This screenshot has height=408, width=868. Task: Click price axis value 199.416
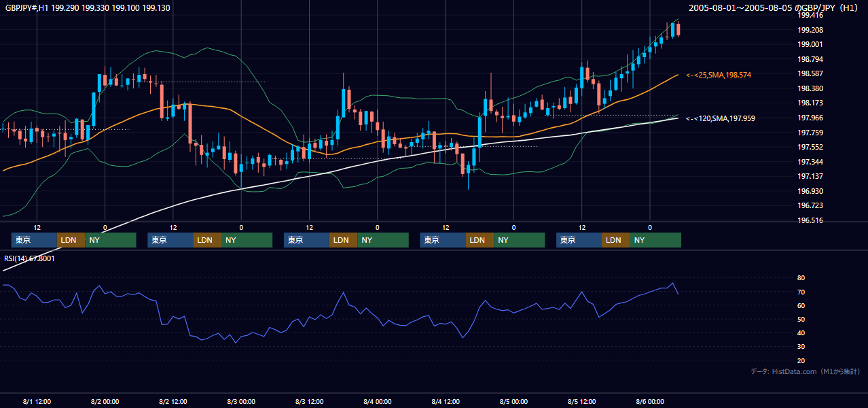810,15
